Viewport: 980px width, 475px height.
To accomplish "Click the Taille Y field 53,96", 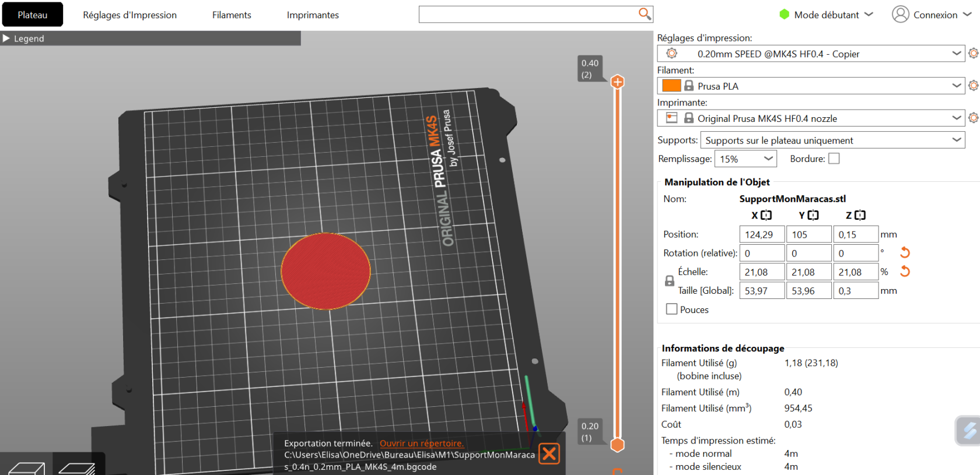I will pyautogui.click(x=809, y=290).
